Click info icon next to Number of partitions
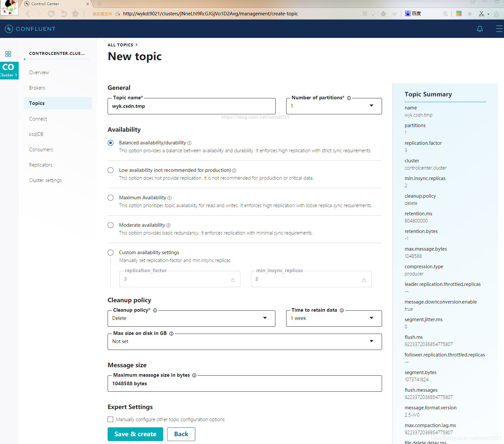Image resolution: width=504 pixels, height=444 pixels. point(349,98)
